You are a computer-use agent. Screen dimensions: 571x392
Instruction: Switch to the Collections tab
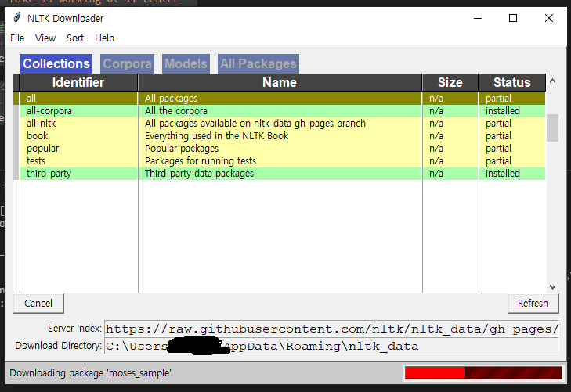pyautogui.click(x=56, y=63)
